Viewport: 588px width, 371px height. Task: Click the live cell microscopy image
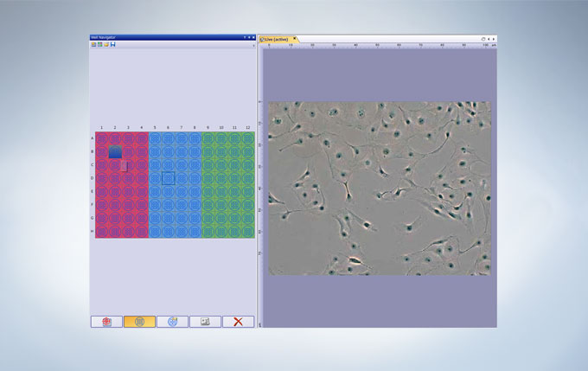click(x=379, y=188)
